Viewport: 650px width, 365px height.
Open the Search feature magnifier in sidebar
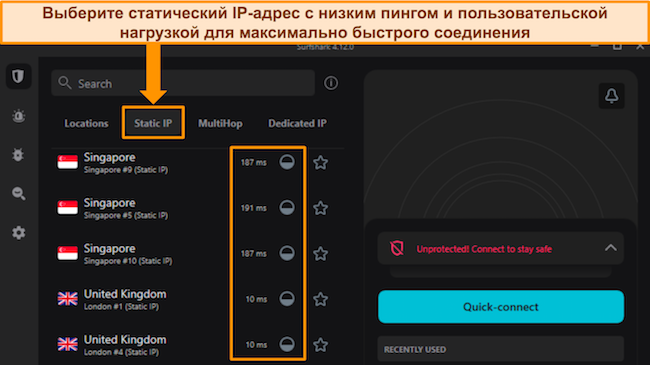[x=19, y=193]
